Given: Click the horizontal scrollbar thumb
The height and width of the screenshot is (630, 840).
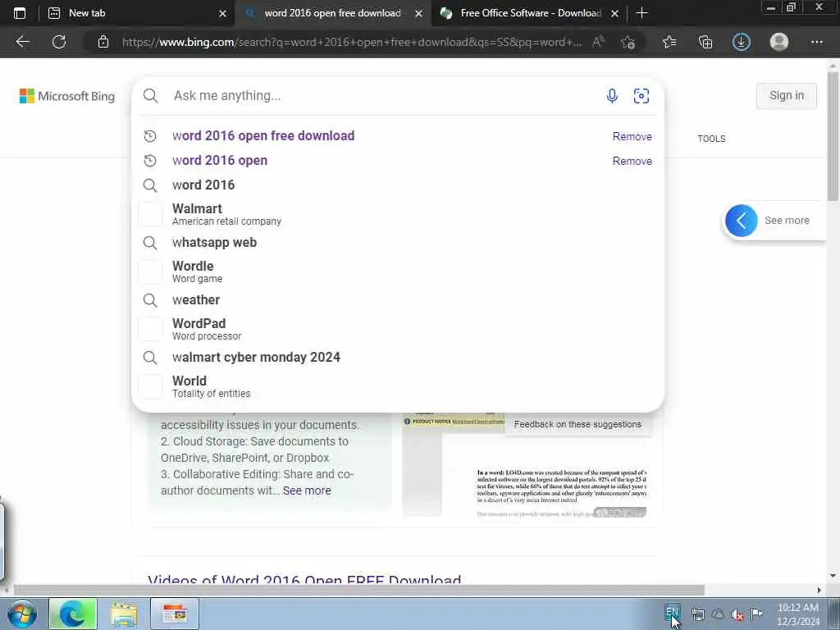Looking at the screenshot, I should [x=359, y=591].
